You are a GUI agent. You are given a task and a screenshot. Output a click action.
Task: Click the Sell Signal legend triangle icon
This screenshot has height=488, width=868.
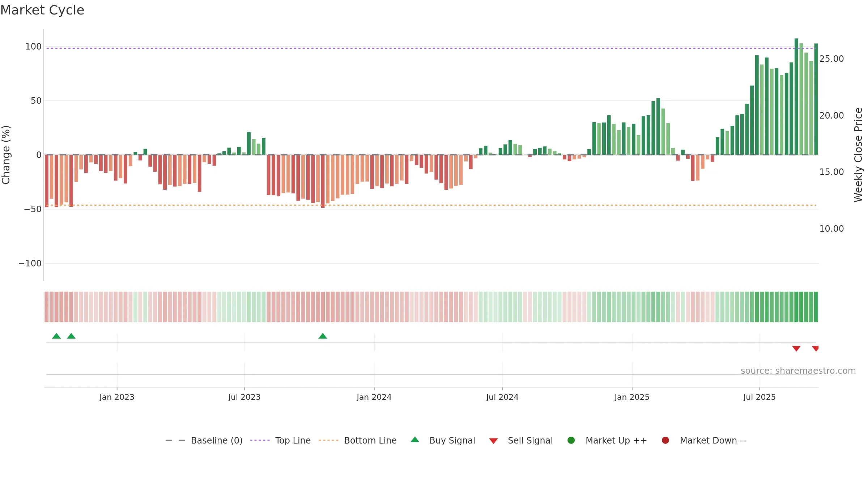pyautogui.click(x=493, y=441)
